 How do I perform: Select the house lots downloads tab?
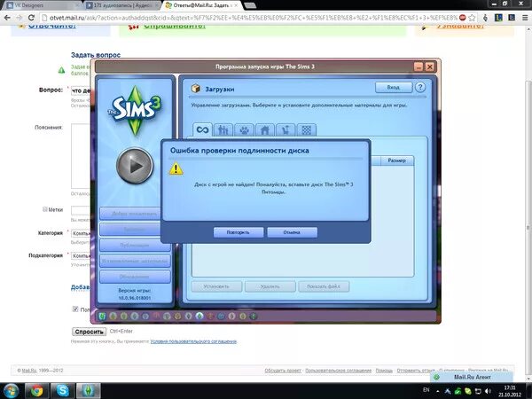(x=264, y=130)
